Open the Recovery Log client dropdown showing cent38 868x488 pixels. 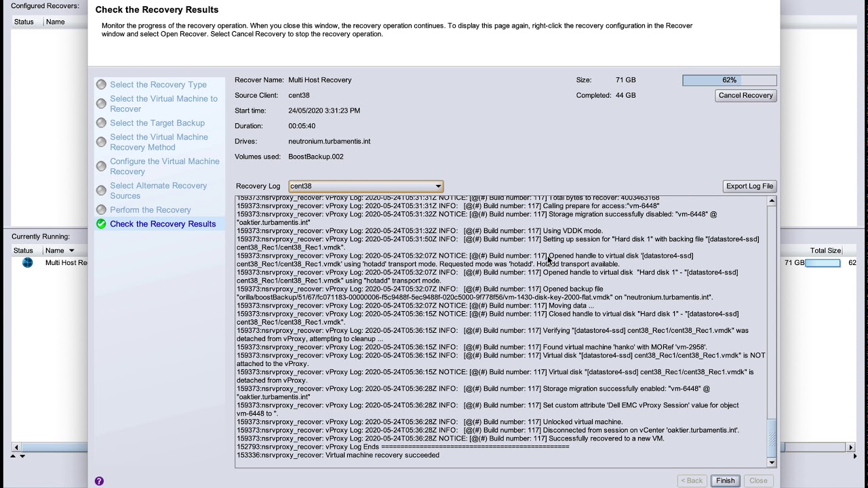366,186
